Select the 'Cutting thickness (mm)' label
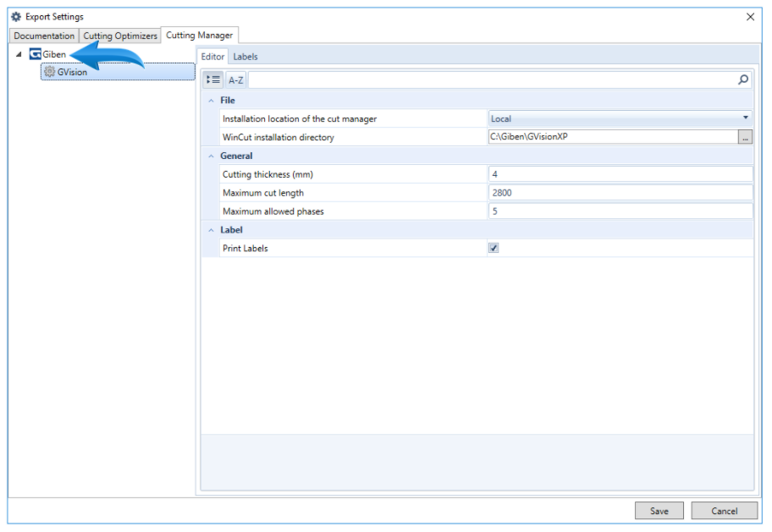 267,174
